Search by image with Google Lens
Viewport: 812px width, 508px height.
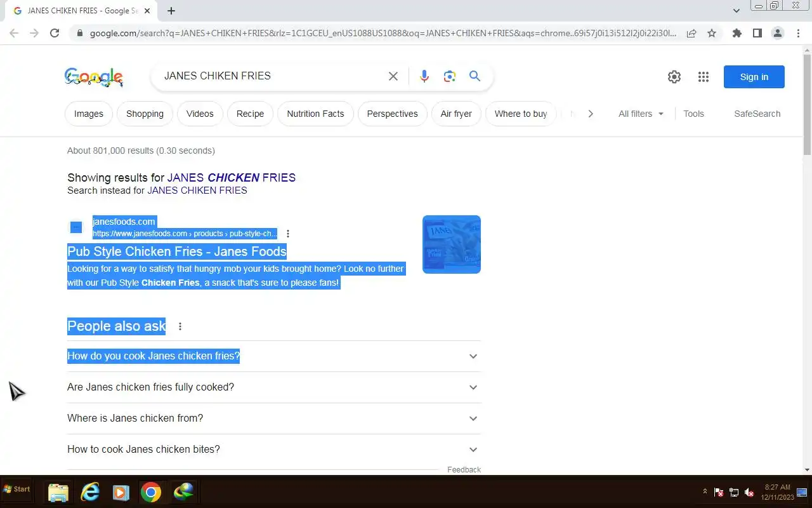point(450,76)
